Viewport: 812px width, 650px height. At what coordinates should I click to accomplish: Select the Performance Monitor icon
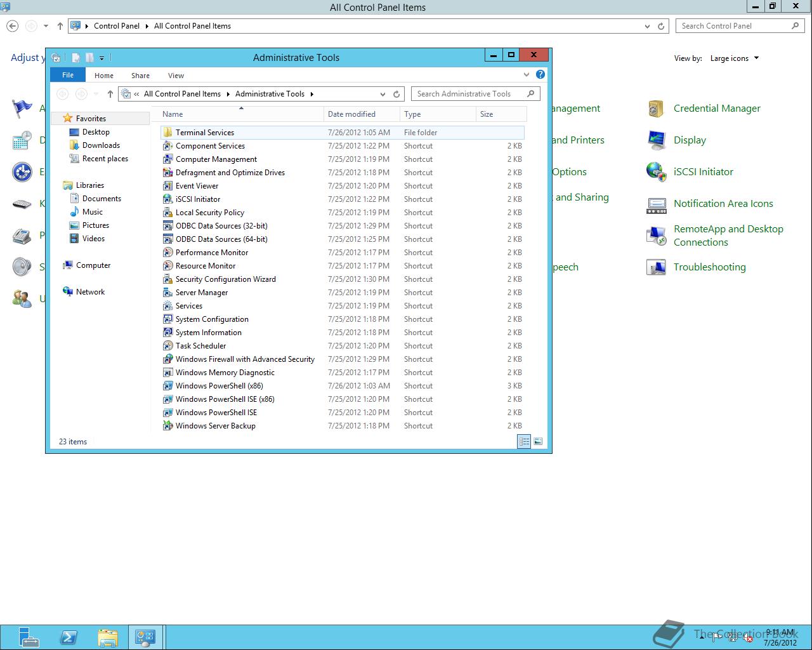(167, 252)
